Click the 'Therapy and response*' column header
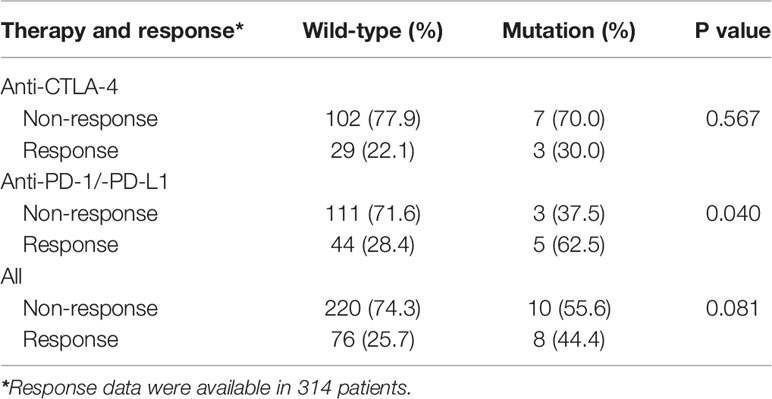The width and height of the screenshot is (772, 399). point(123,31)
